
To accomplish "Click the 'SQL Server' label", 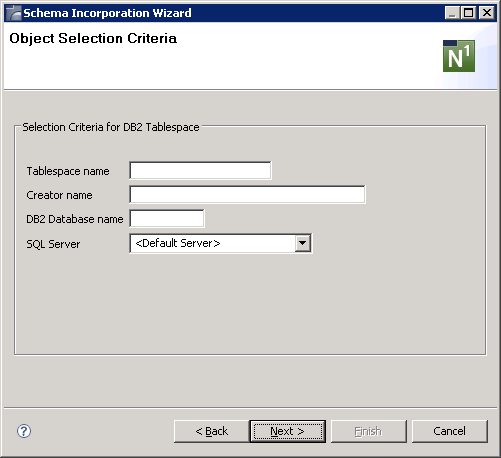I will 53,244.
